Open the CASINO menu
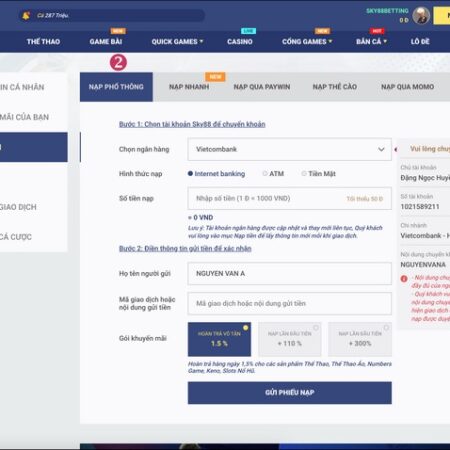 coord(240,42)
